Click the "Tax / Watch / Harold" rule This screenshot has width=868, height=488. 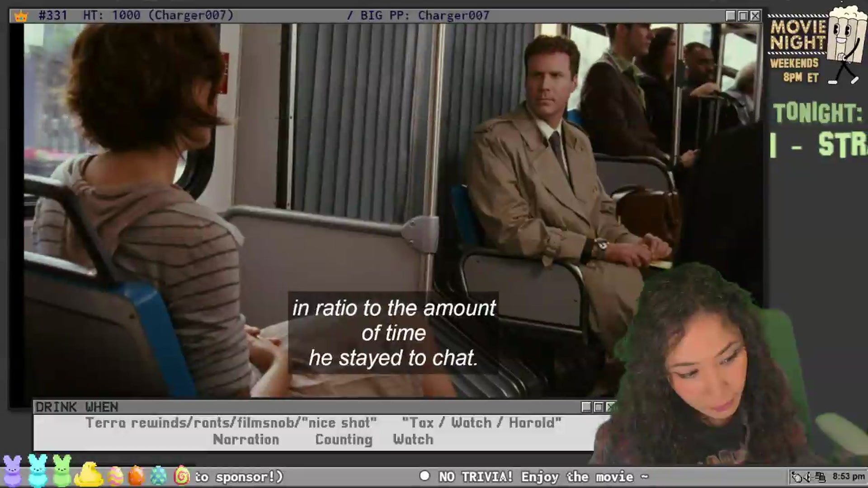(482, 423)
